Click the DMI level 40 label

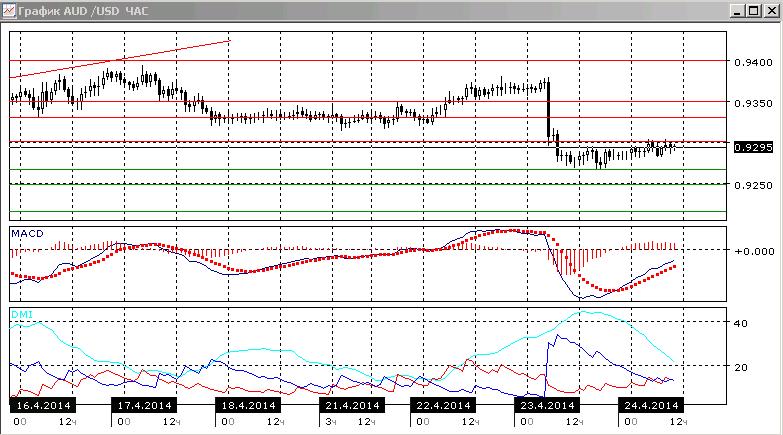click(x=740, y=323)
